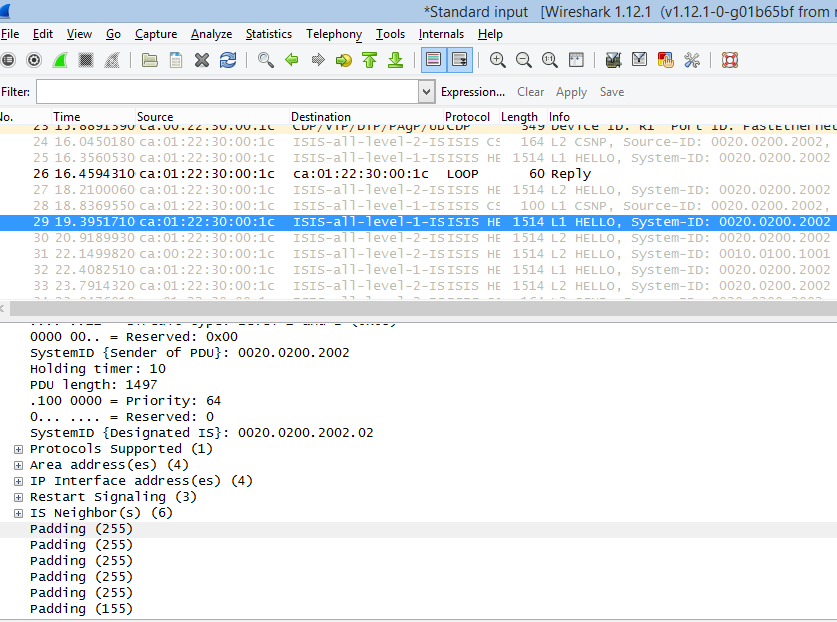
Task: Open the Statistics menu
Action: [x=269, y=34]
